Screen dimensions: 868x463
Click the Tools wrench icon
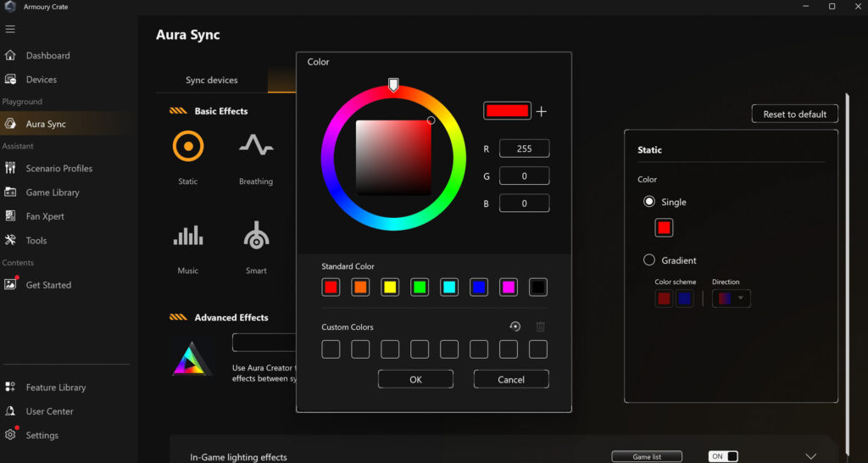pos(10,240)
